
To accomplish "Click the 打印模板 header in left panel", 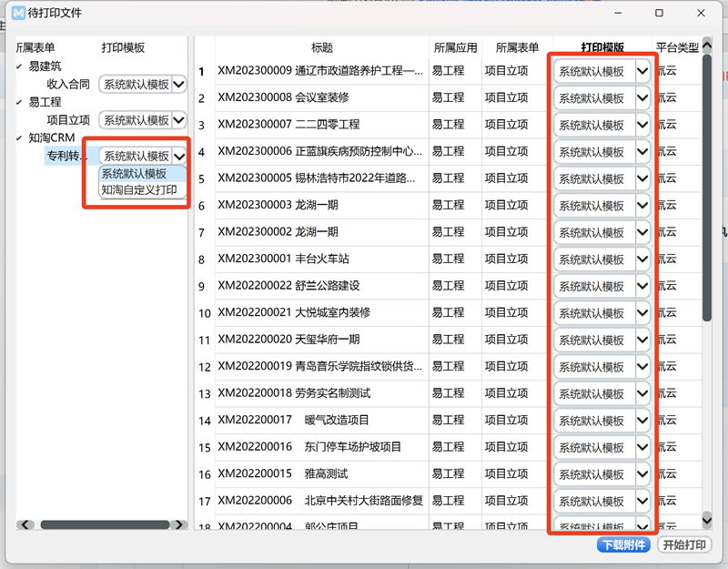I will click(x=123, y=47).
